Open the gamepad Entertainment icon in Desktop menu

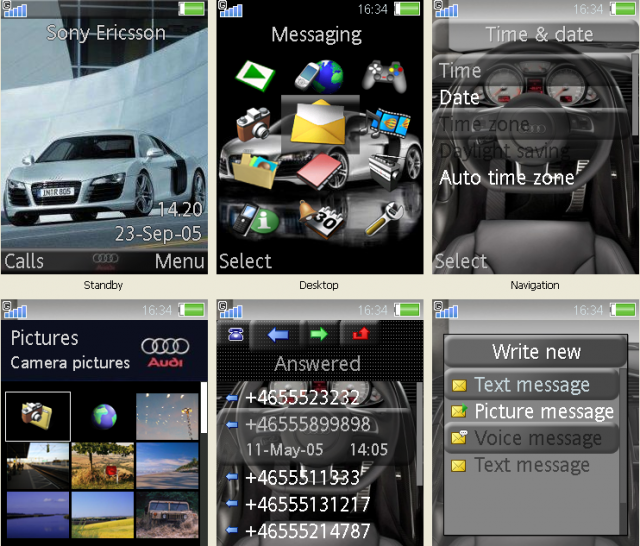pyautogui.click(x=384, y=76)
